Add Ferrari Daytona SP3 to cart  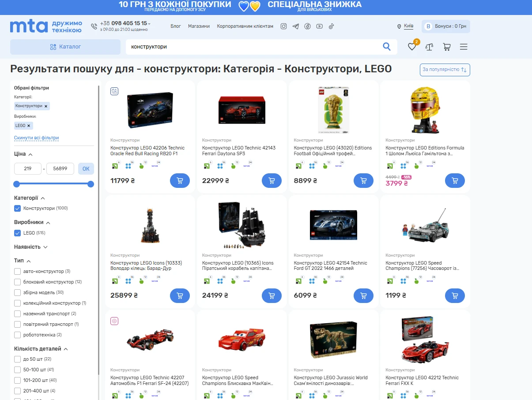[x=272, y=180]
